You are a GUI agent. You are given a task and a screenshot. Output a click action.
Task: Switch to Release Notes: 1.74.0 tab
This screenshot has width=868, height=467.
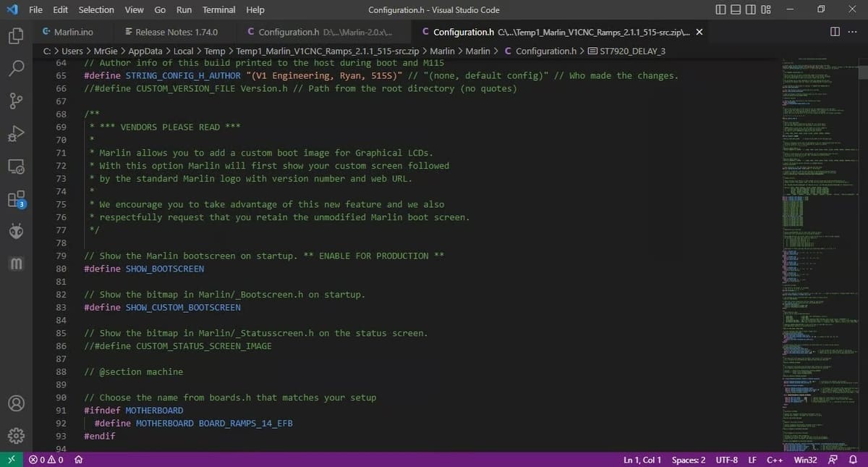(x=176, y=32)
